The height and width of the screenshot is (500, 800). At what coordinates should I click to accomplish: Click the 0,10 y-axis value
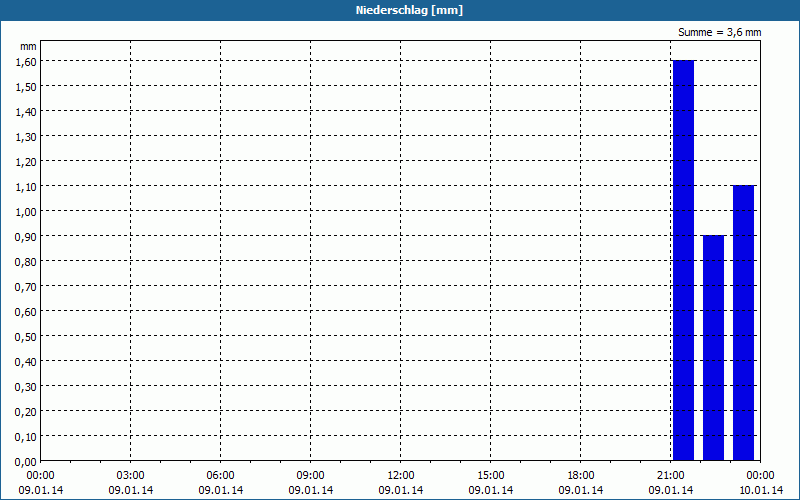coord(26,437)
